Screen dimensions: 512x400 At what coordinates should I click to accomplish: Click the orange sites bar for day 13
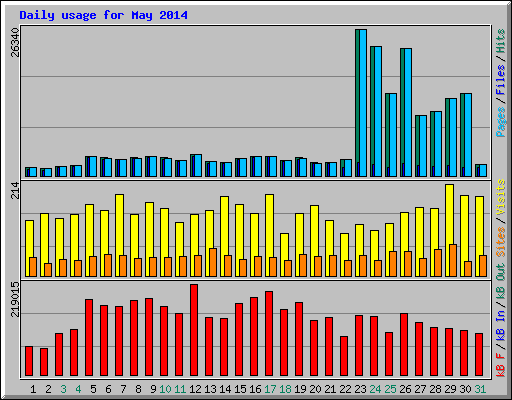click(213, 262)
